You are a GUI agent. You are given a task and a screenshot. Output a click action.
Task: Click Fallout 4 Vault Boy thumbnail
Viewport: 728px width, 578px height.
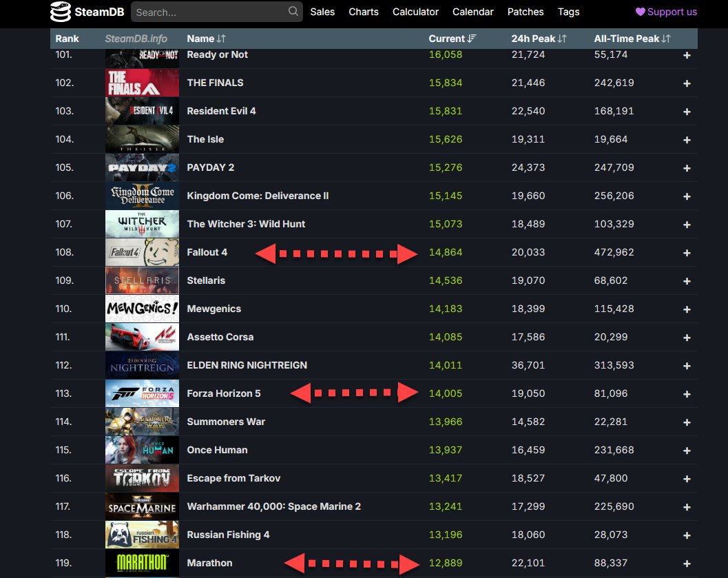pyautogui.click(x=142, y=252)
